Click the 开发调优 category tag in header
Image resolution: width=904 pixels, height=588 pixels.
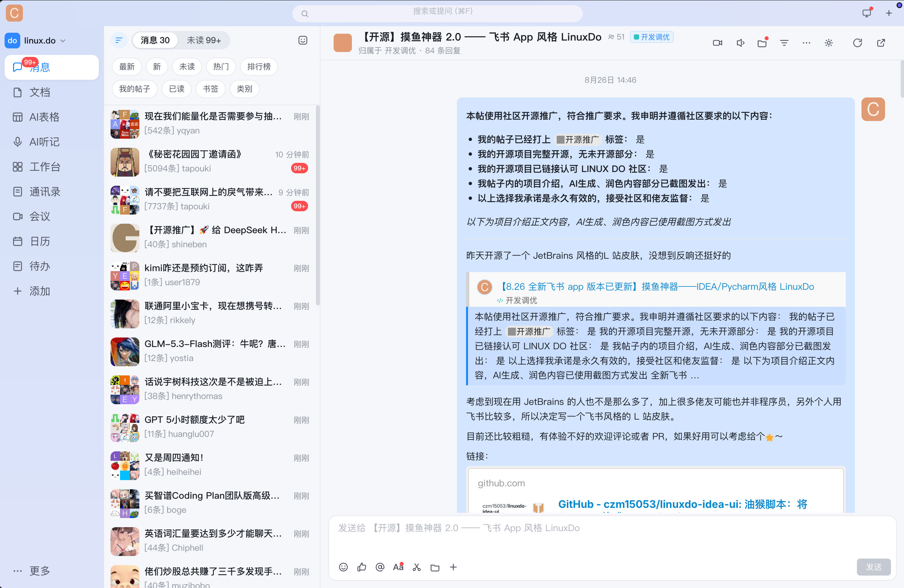(x=652, y=37)
